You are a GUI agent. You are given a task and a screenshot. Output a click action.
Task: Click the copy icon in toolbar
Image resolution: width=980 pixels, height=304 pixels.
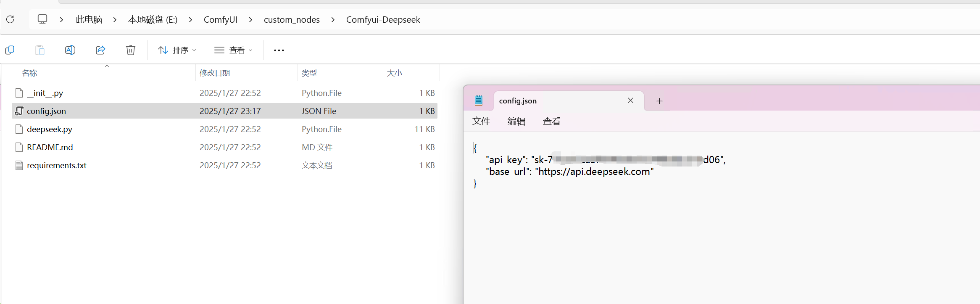point(10,50)
